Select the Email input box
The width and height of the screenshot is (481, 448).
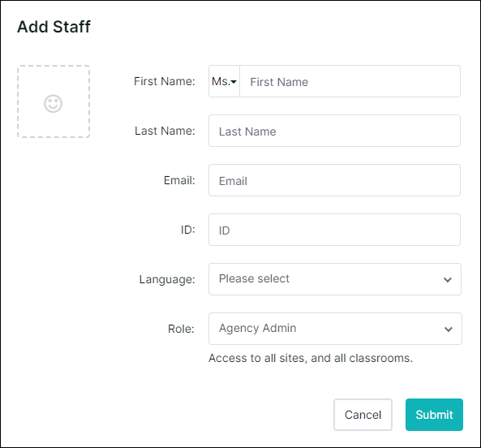(334, 180)
